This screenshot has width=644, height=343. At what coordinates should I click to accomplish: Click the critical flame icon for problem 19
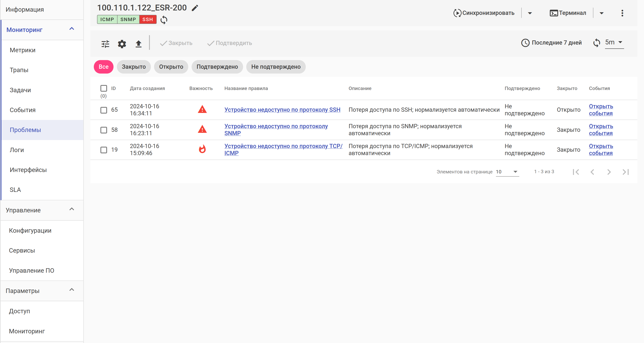[x=202, y=149]
